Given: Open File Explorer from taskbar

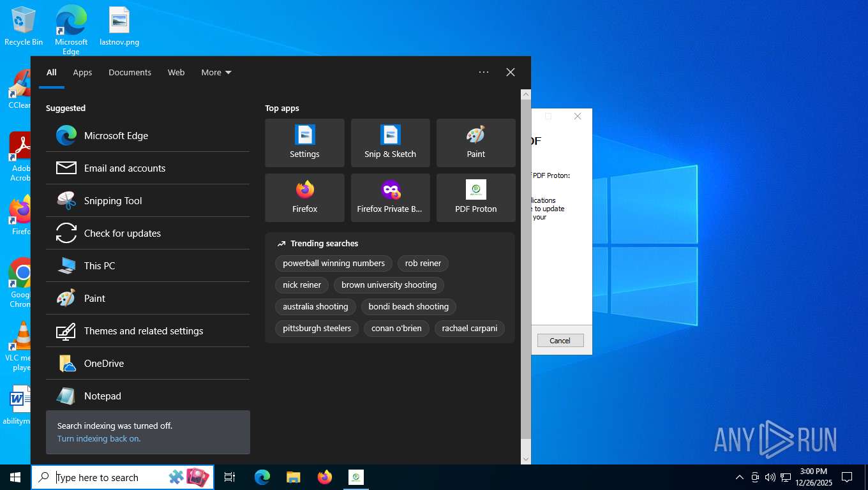Looking at the screenshot, I should tap(293, 477).
